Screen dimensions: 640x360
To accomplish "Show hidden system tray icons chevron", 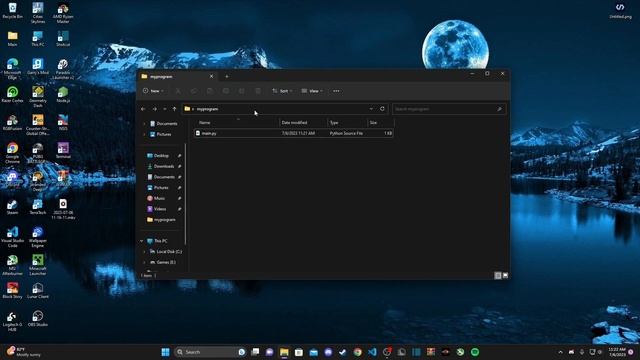I will [560, 352].
